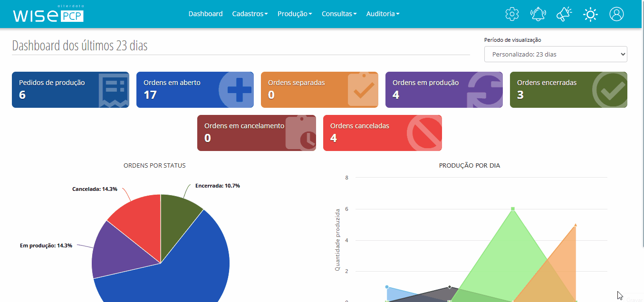
Task: Click the clock clipboard icon on Ordens em cancelamento
Action: [301, 133]
